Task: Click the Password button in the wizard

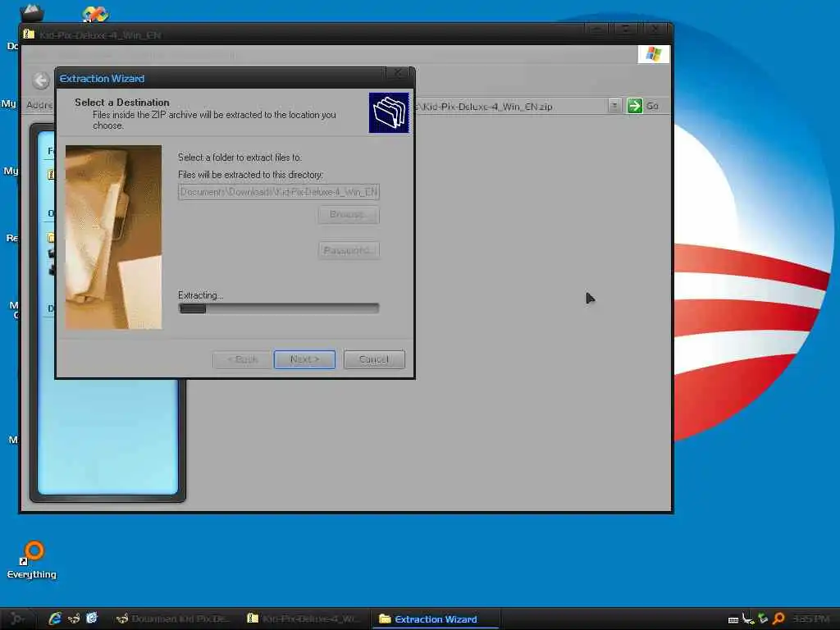Action: pyautogui.click(x=349, y=250)
